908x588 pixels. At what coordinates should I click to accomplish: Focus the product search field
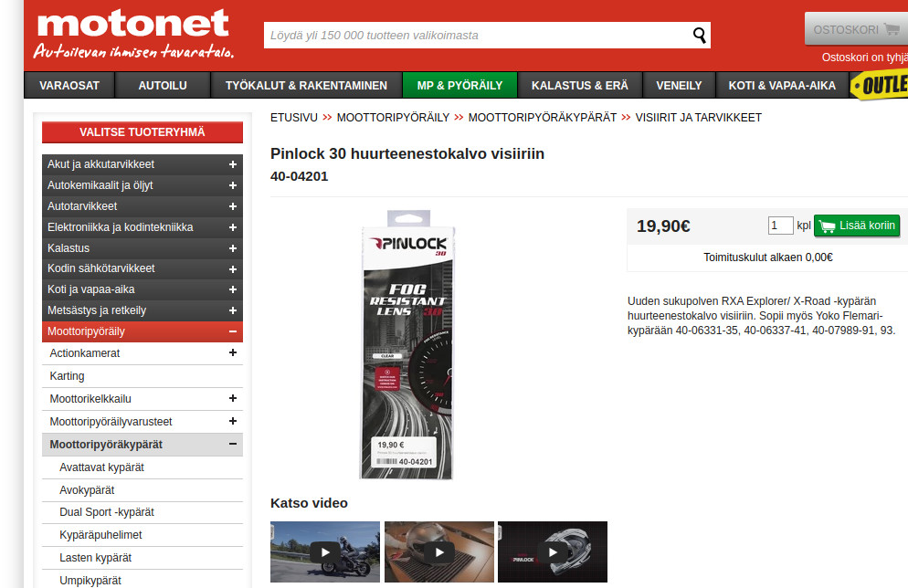[x=478, y=36]
